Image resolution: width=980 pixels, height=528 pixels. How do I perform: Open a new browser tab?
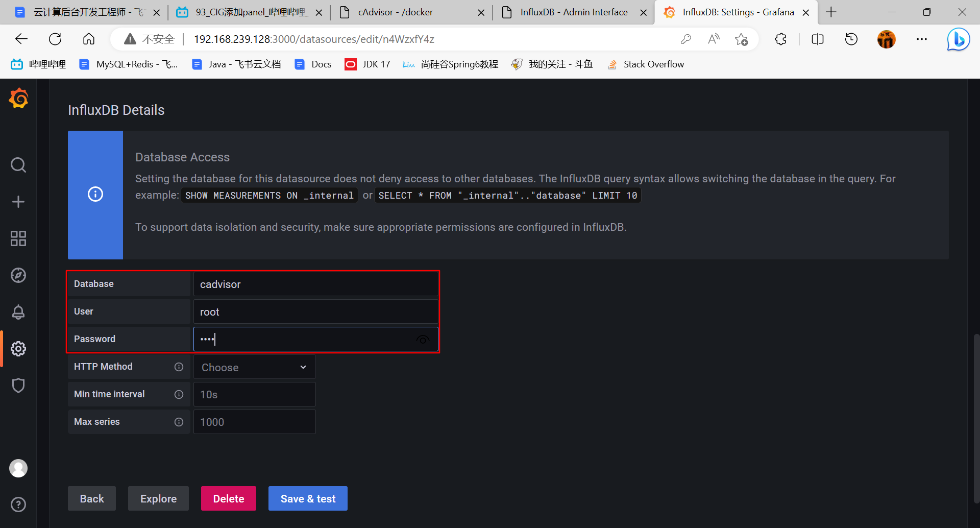[x=831, y=12]
